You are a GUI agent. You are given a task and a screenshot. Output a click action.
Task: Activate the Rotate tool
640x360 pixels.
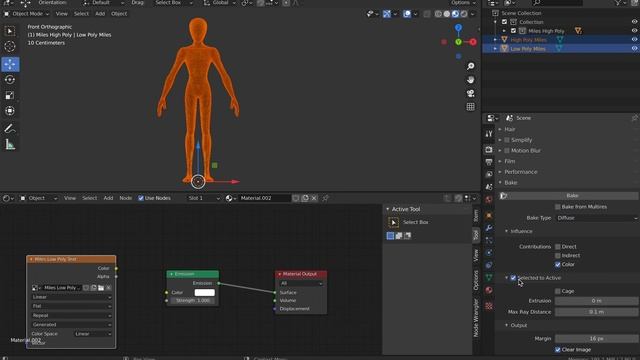pyautogui.click(x=10, y=80)
